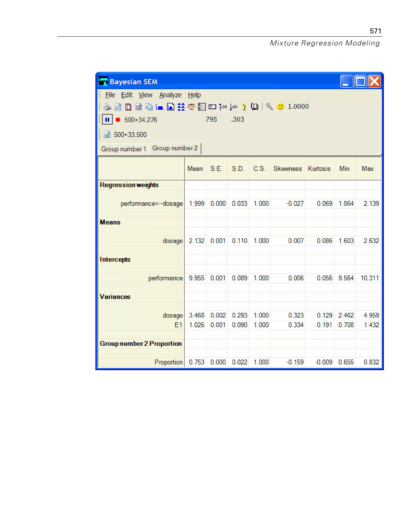Viewport: 420px width, 516px height.
Task: Click the red stop square
Action: [118, 120]
